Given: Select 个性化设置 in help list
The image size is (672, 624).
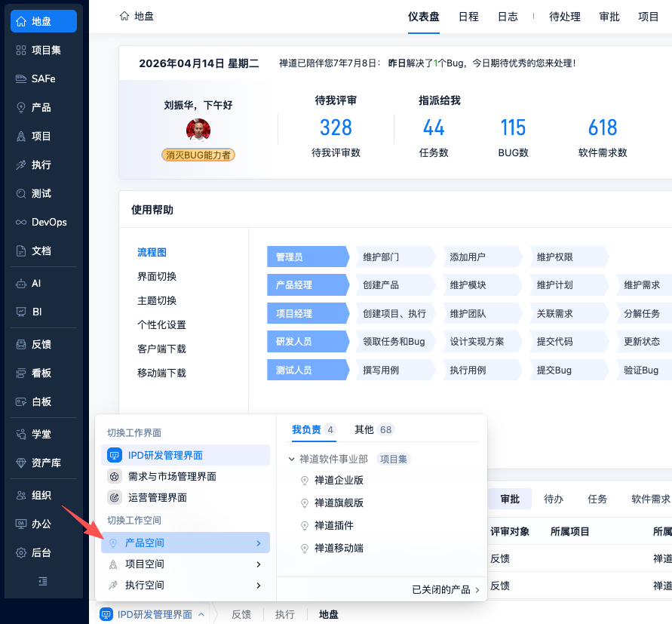Looking at the screenshot, I should pos(161,324).
